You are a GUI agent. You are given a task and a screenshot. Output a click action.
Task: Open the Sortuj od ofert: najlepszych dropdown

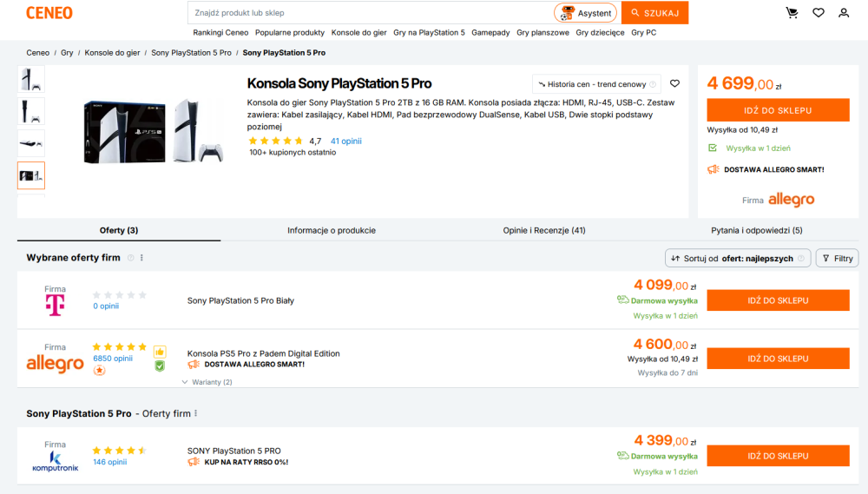pyautogui.click(x=737, y=258)
